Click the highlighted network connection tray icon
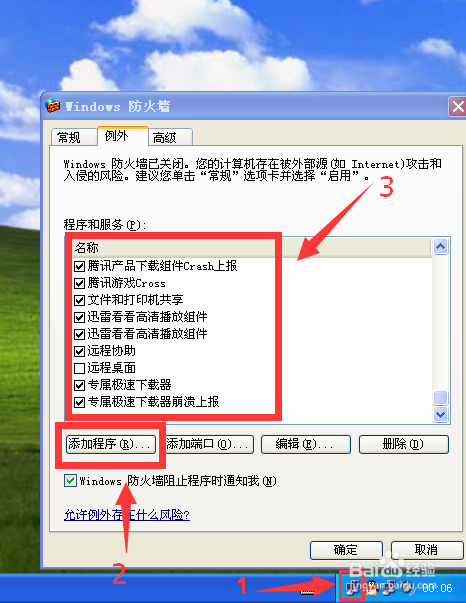 (352, 587)
